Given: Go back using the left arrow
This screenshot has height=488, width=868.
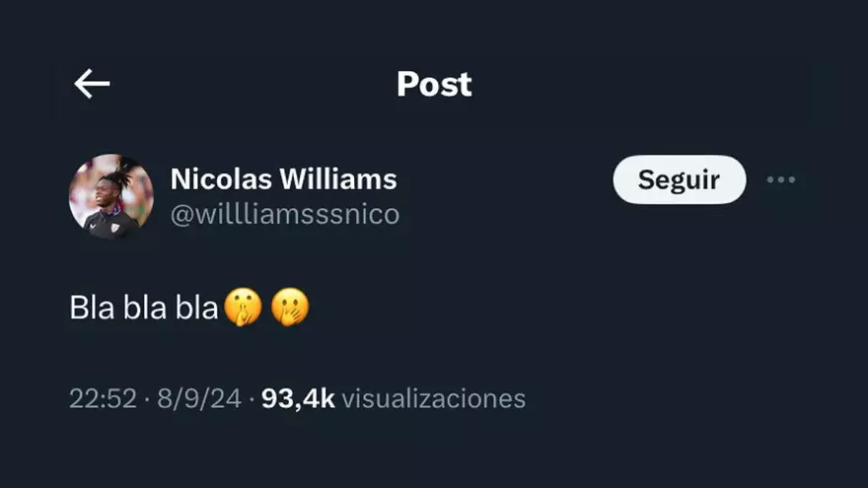Looking at the screenshot, I should 92,84.
